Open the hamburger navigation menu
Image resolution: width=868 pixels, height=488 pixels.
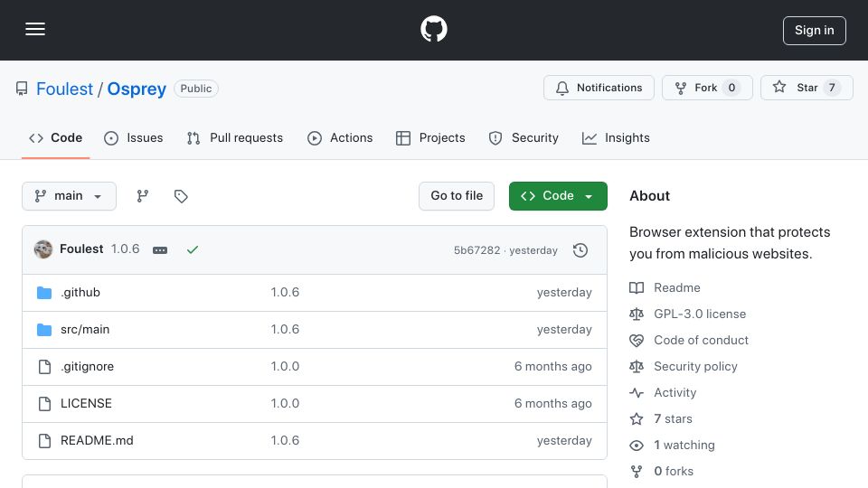click(x=35, y=29)
